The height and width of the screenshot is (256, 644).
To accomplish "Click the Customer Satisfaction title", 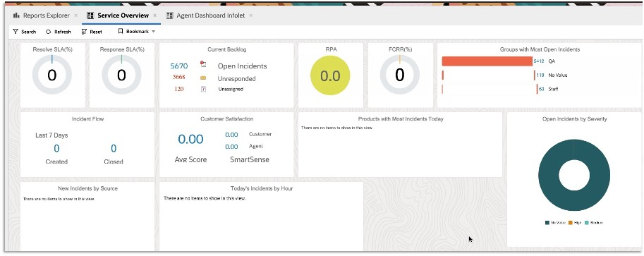I will [x=226, y=118].
